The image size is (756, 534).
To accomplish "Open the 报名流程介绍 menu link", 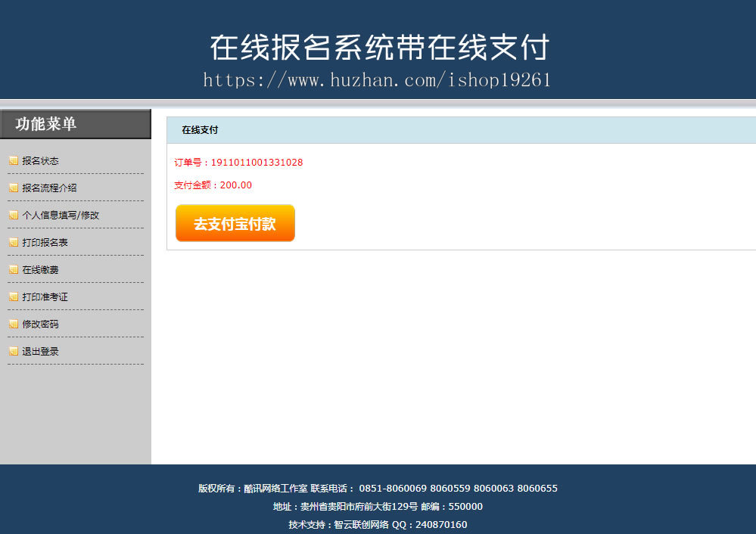I will pyautogui.click(x=50, y=188).
